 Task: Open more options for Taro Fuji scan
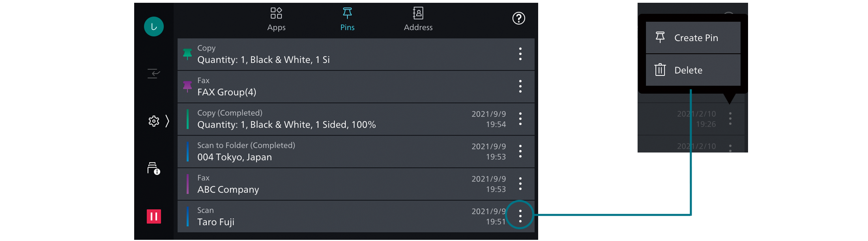point(520,215)
